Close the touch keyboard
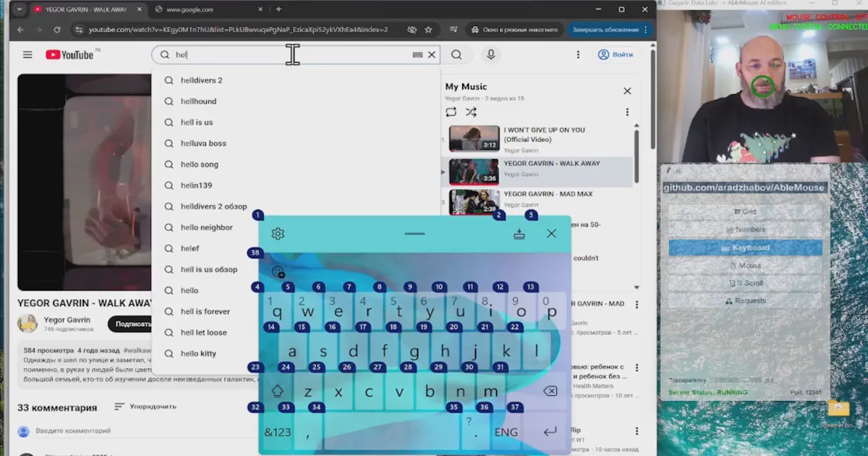The image size is (868, 456). [552, 234]
